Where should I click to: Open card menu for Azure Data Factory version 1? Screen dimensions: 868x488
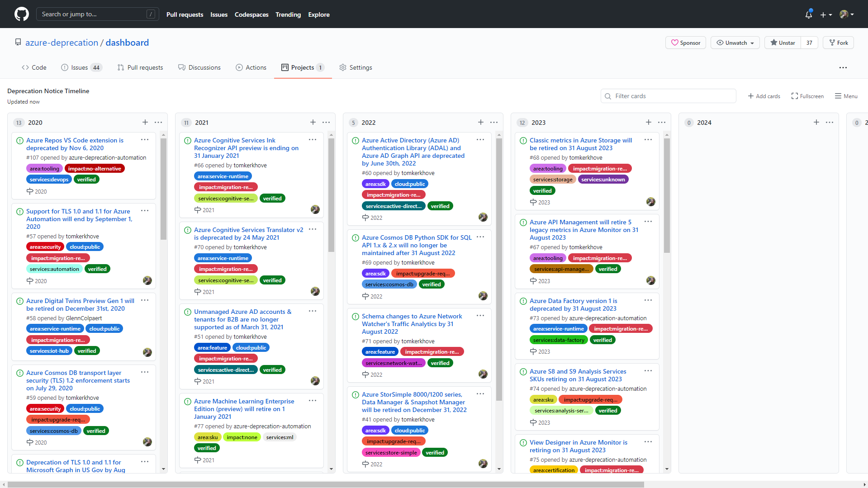pos(648,300)
